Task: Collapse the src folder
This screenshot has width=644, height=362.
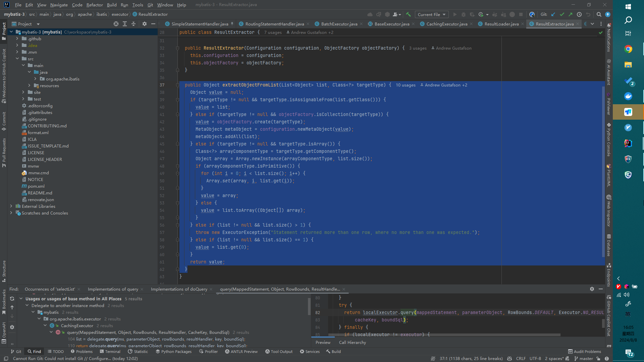Action: (x=17, y=59)
